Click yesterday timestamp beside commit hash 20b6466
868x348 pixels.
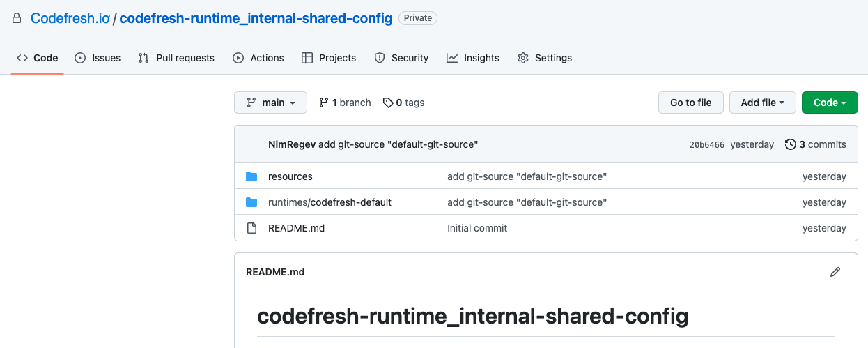[752, 144]
